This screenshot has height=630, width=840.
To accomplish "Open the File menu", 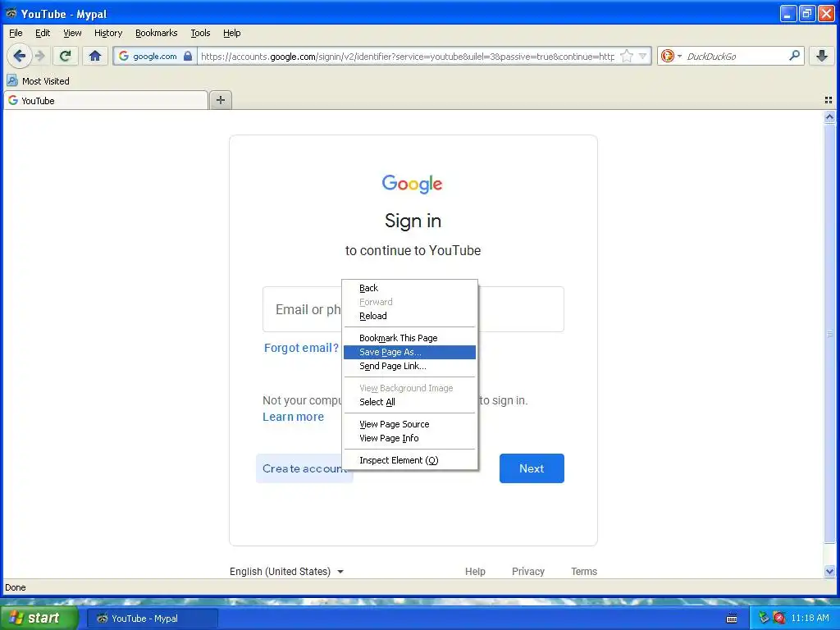I will pos(16,33).
